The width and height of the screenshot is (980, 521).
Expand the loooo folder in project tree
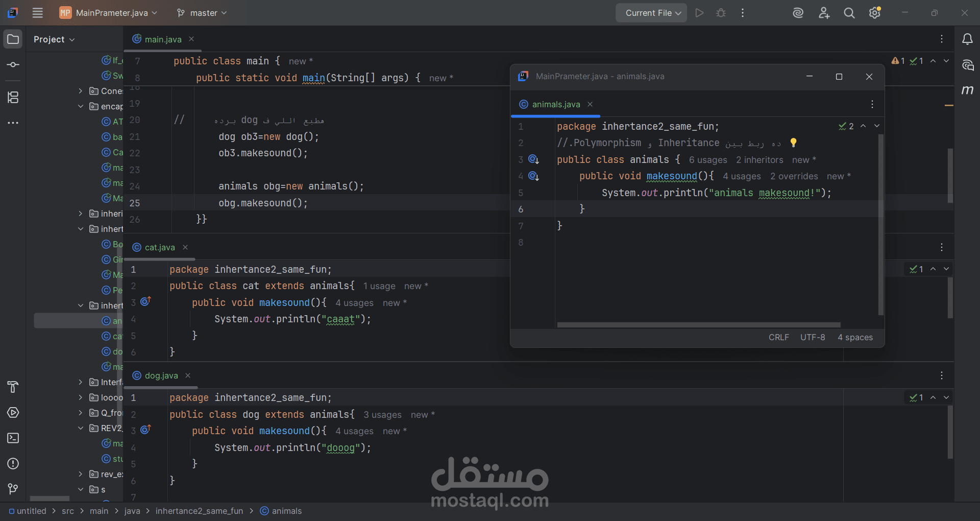click(x=80, y=397)
